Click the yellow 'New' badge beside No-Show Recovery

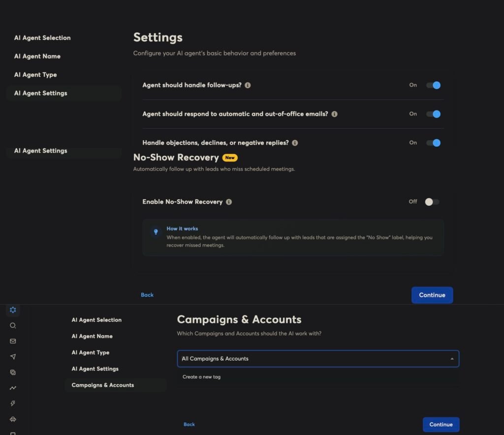pos(230,158)
